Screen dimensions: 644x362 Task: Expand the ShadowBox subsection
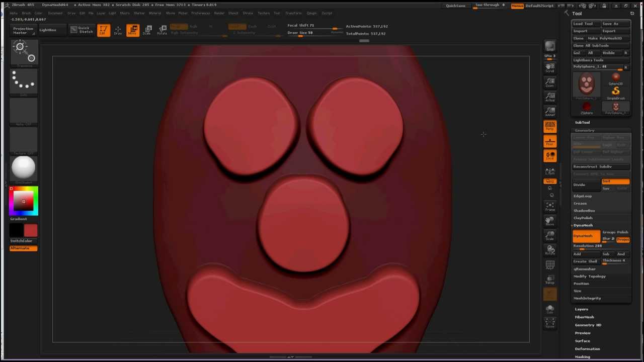[584, 211]
